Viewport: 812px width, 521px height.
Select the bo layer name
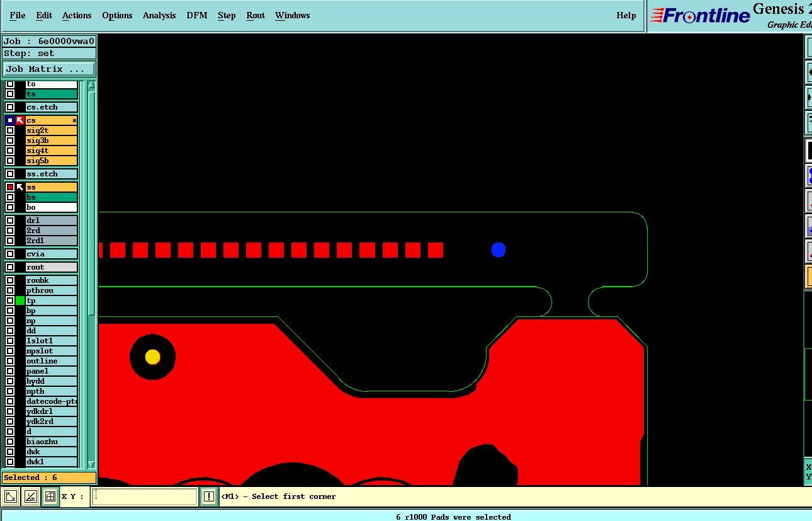[52, 207]
